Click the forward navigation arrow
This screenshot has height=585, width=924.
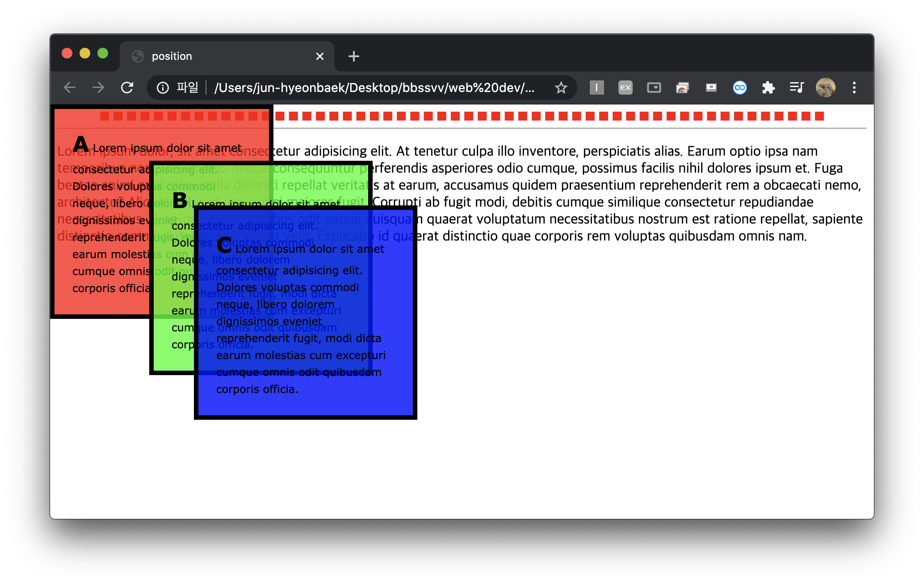tap(98, 88)
